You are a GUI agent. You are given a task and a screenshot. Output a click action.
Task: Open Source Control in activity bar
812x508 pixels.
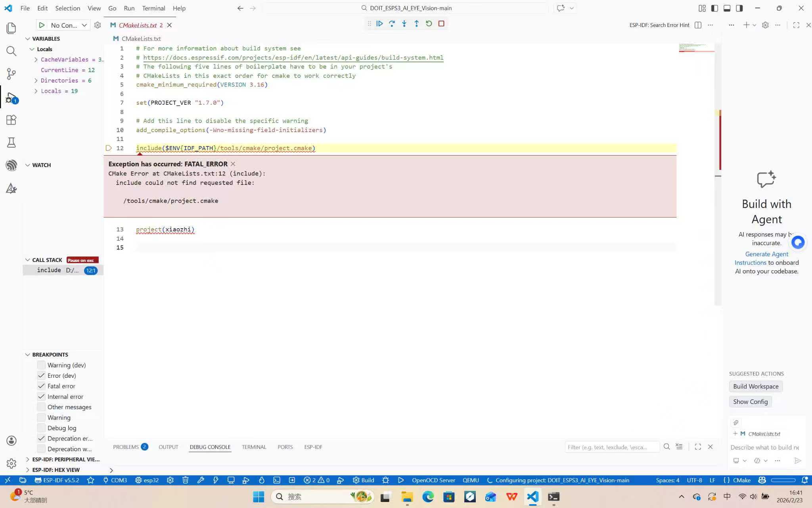[11, 74]
